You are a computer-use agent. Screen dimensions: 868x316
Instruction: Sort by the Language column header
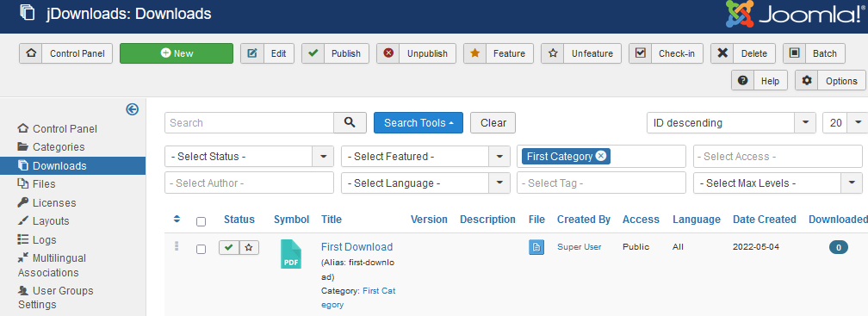coord(697,220)
